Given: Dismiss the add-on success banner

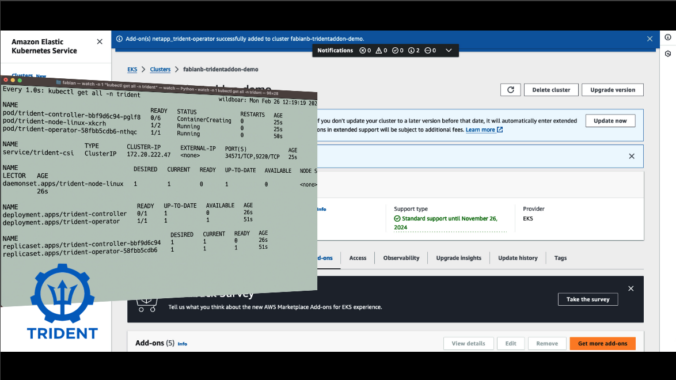Looking at the screenshot, I should (x=650, y=39).
